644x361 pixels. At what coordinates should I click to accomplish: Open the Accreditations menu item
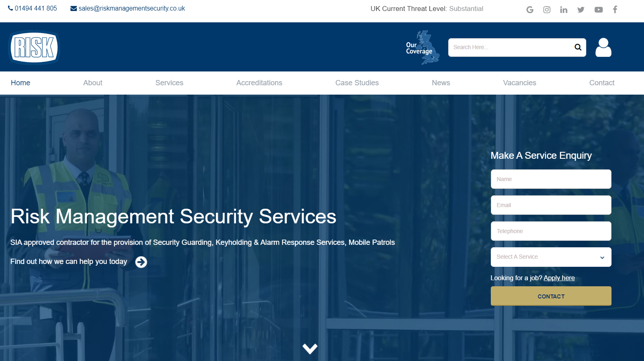coord(259,83)
